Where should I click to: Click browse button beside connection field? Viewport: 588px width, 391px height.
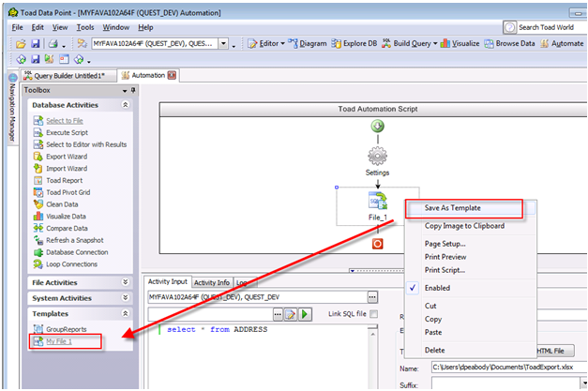click(x=372, y=297)
